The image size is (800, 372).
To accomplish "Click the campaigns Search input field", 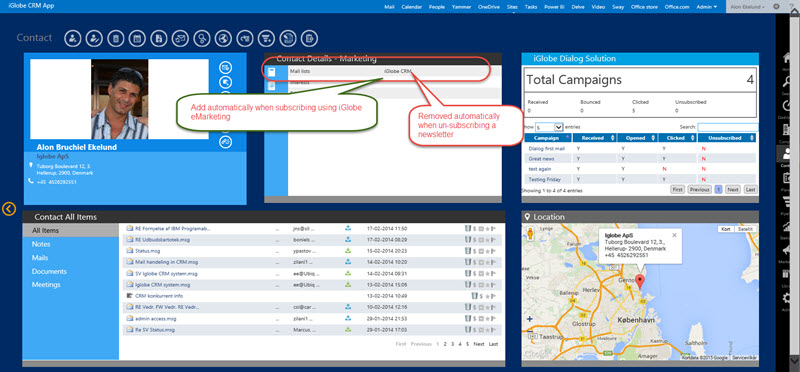I will 728,127.
